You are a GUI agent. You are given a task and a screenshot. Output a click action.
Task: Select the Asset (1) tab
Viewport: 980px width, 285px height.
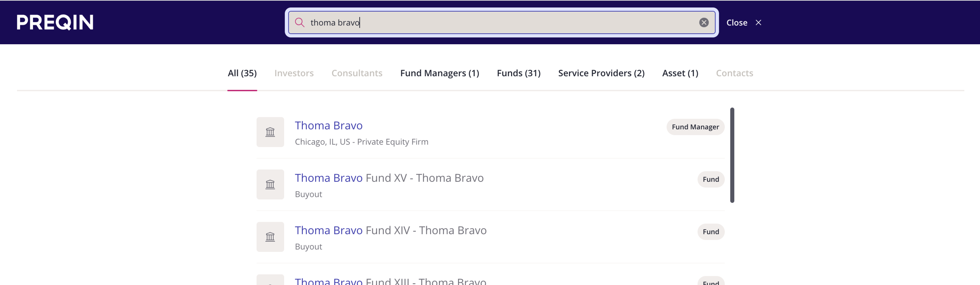(680, 73)
